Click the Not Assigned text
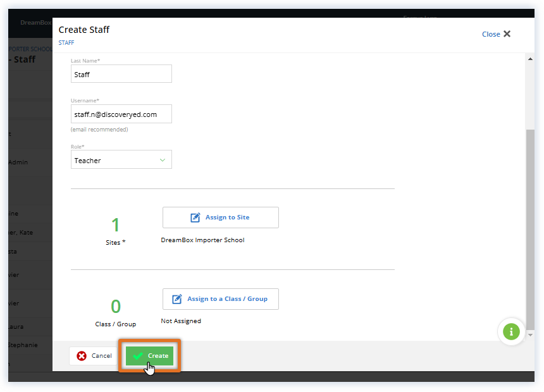 pos(181,321)
